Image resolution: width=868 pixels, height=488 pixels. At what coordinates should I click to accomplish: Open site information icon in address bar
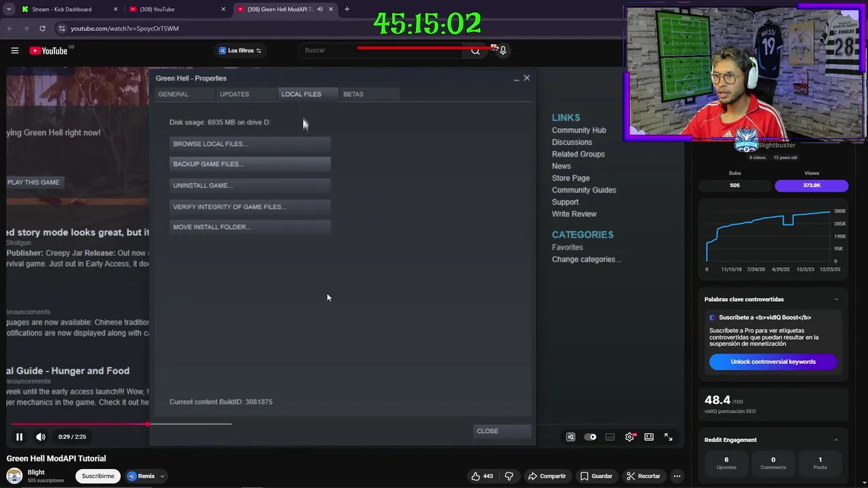(x=62, y=28)
